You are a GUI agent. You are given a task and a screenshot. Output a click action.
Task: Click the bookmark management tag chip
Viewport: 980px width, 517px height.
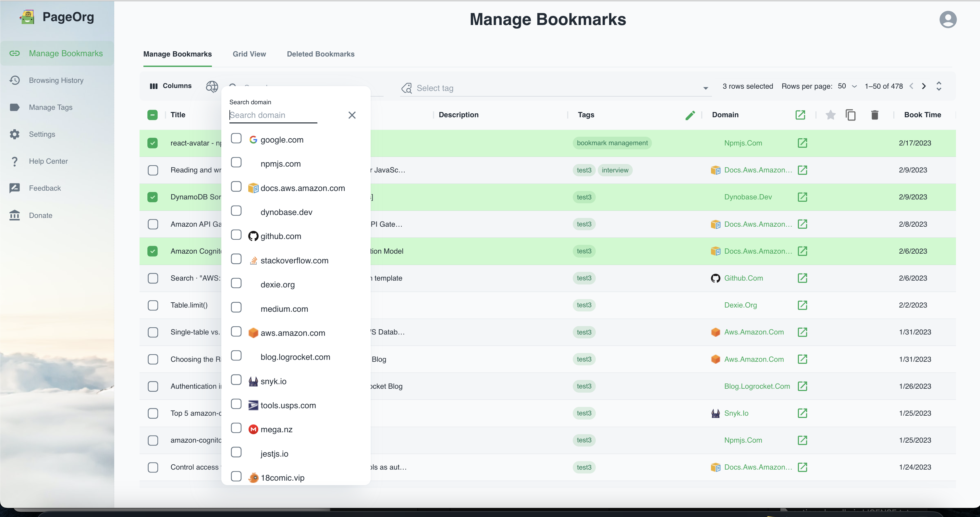(x=612, y=143)
